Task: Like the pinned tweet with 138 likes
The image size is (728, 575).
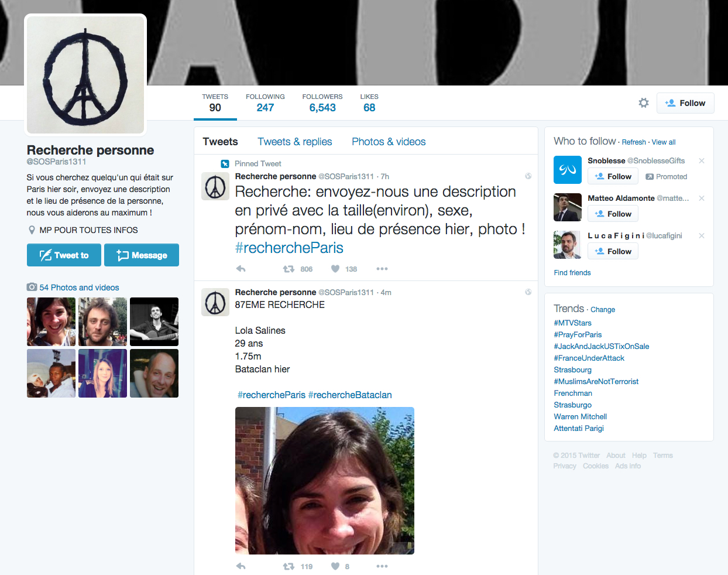Action: (x=335, y=269)
